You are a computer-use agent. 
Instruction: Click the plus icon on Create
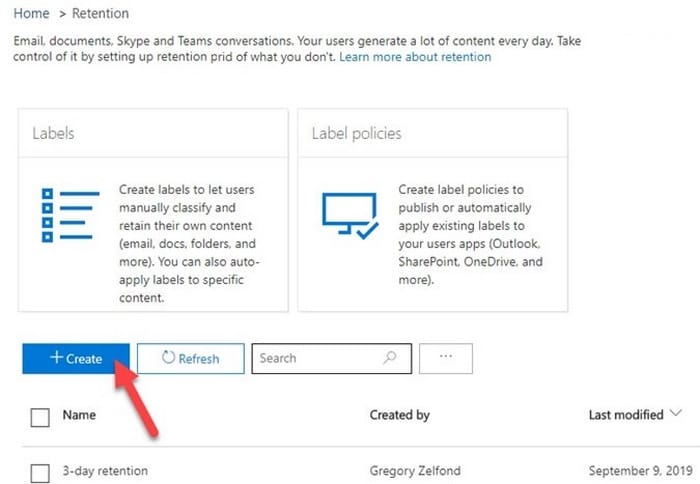tap(56, 357)
